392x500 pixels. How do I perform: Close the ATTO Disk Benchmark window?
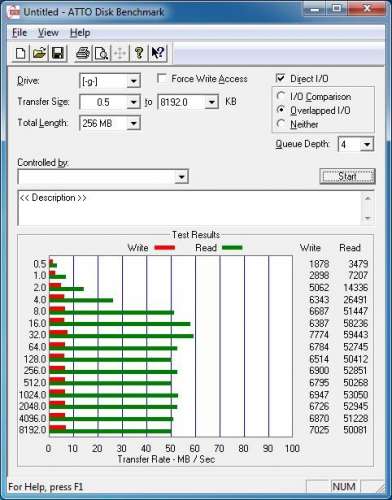click(x=367, y=9)
